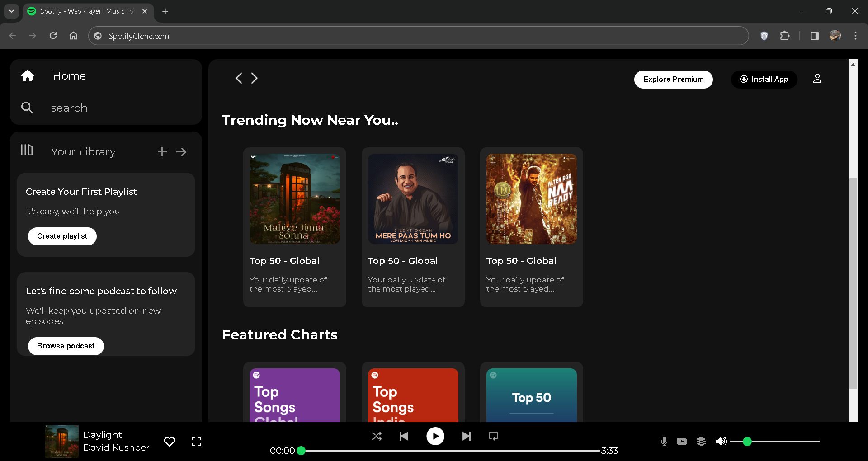Open the Naa Ready album card
This screenshot has height=461, width=868.
coord(532,227)
